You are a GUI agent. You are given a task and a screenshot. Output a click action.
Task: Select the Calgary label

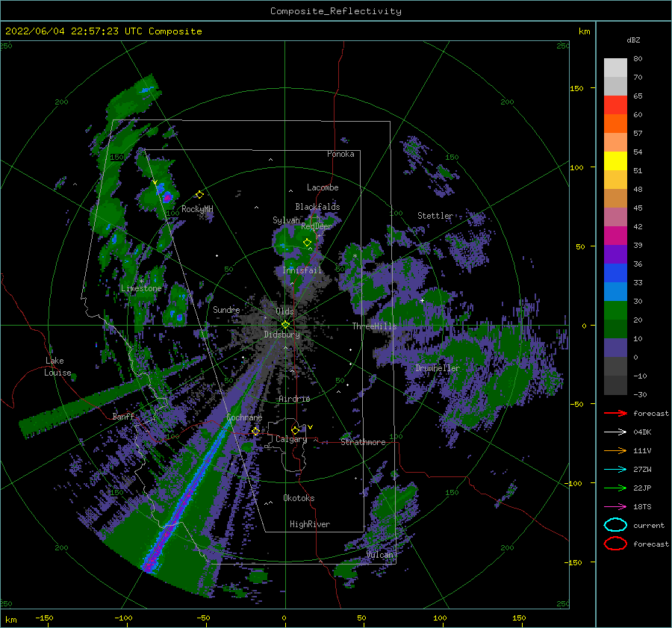[291, 439]
